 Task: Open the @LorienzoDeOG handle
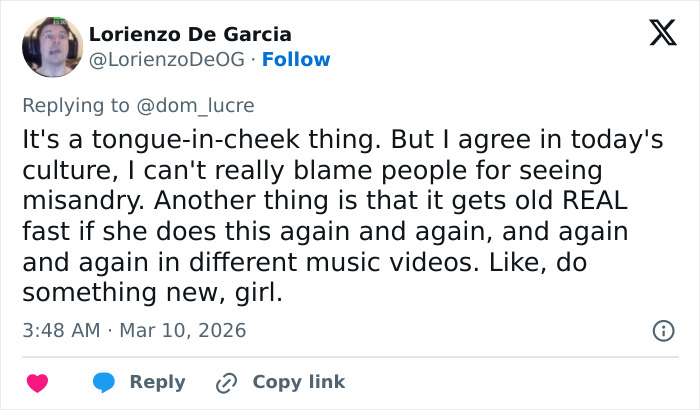pyautogui.click(x=166, y=60)
